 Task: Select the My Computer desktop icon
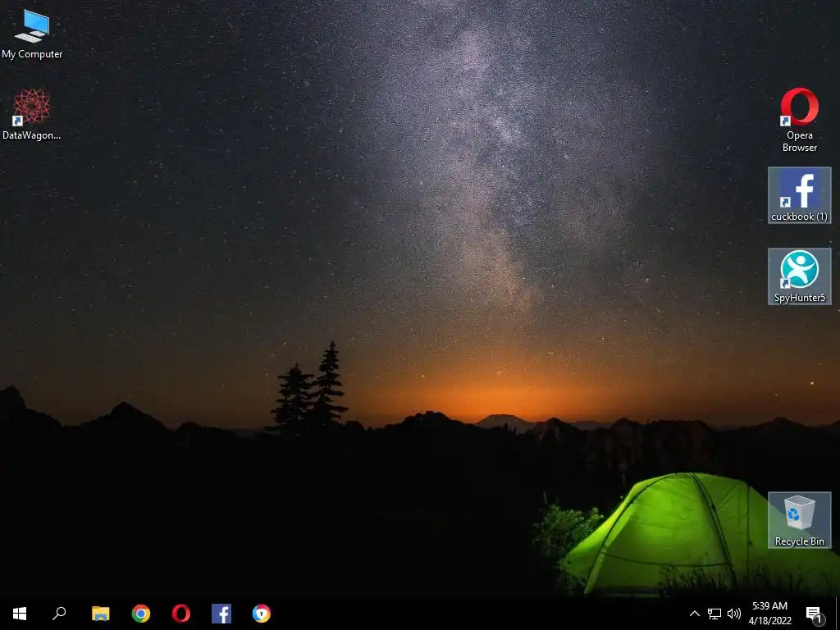tap(32, 34)
